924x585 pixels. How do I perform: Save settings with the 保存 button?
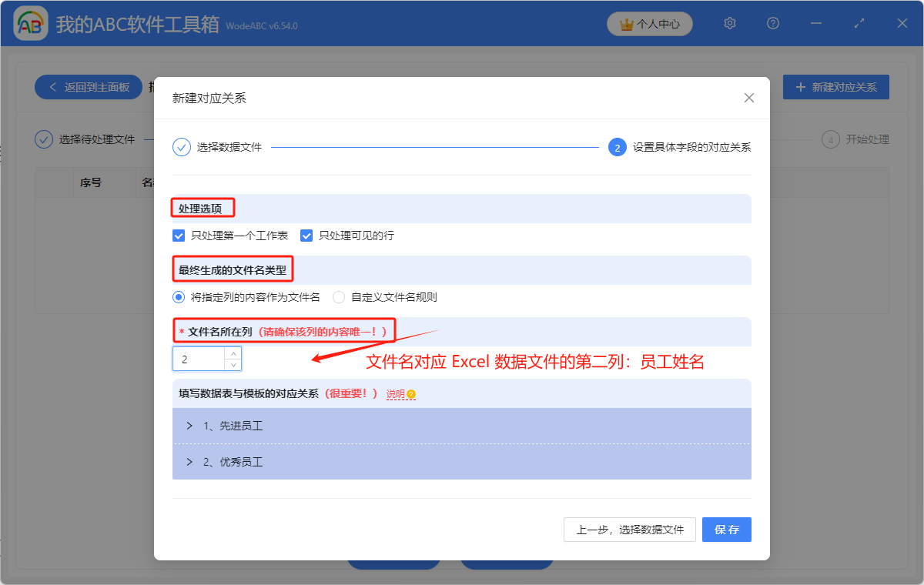pos(726,530)
